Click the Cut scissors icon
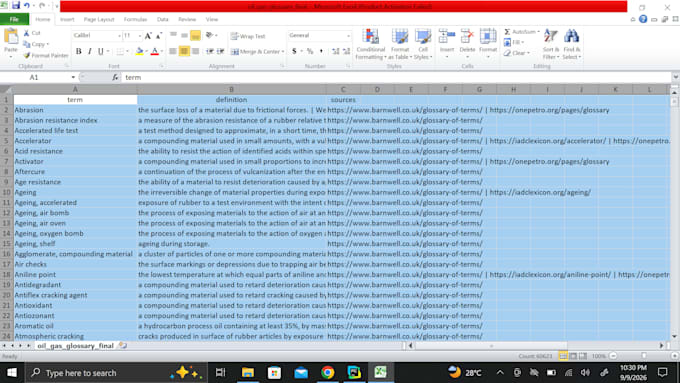The image size is (680, 383). click(27, 33)
